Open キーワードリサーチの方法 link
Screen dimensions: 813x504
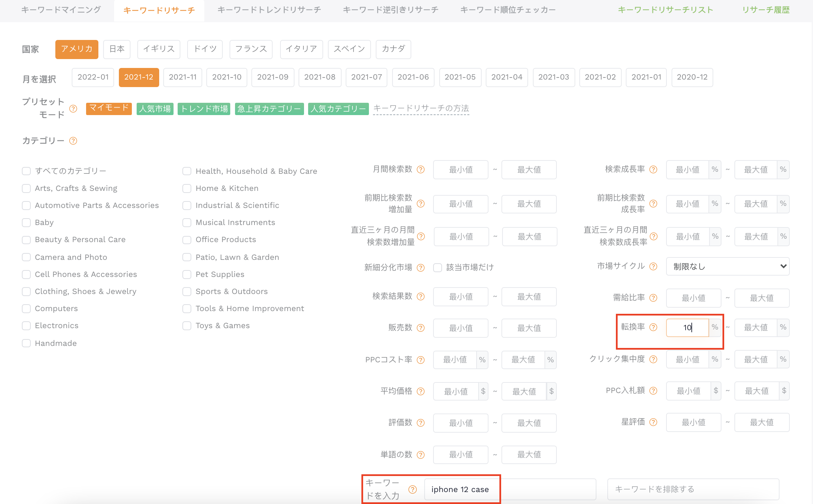(x=421, y=108)
